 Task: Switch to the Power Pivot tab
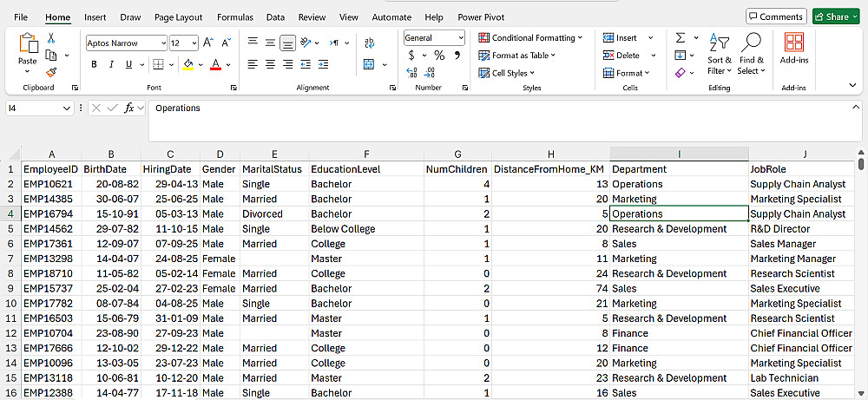(x=481, y=17)
